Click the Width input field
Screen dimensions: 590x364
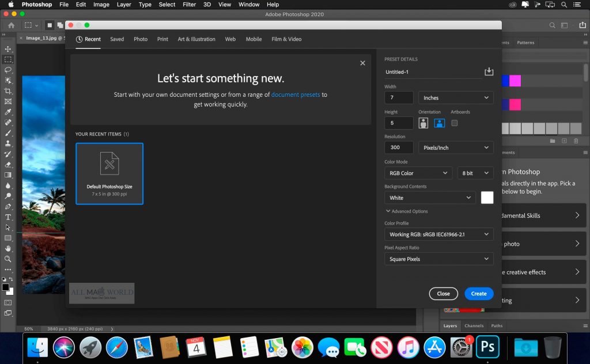pos(399,98)
